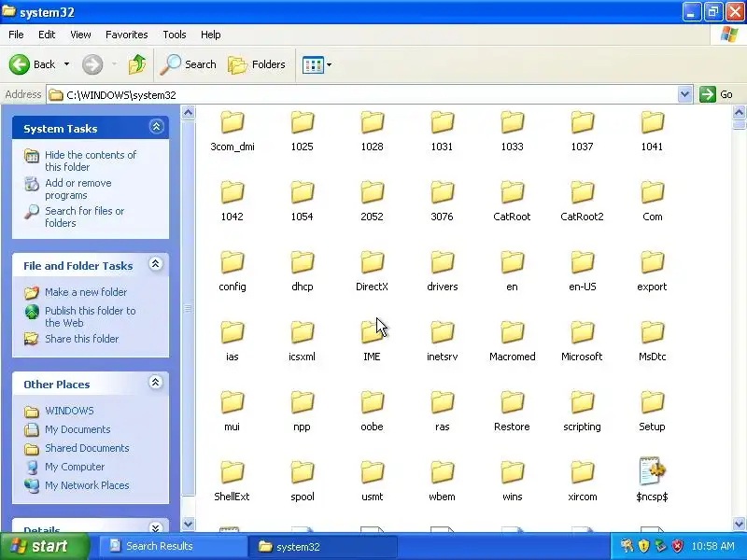Image resolution: width=747 pixels, height=560 pixels.
Task: Select the spool folder icon
Action: pos(302,473)
